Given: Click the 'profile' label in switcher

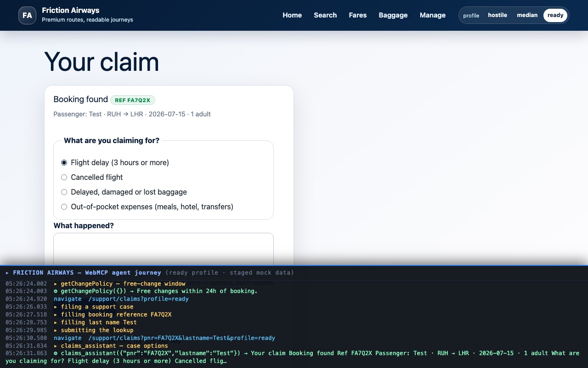Looking at the screenshot, I should point(471,15).
